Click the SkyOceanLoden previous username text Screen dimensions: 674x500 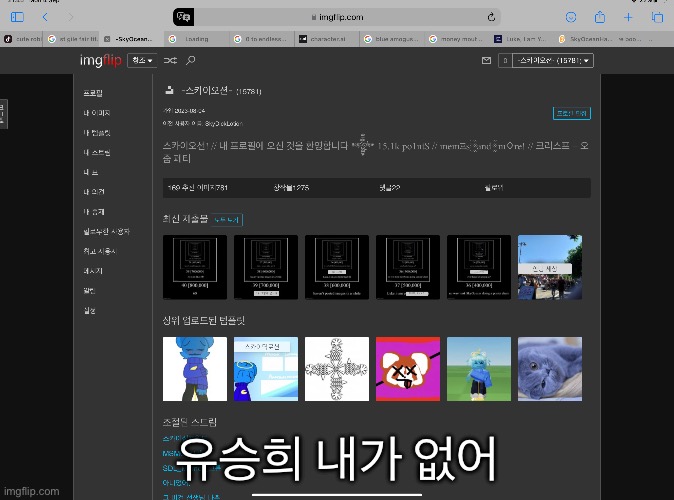pyautogui.click(x=224, y=123)
